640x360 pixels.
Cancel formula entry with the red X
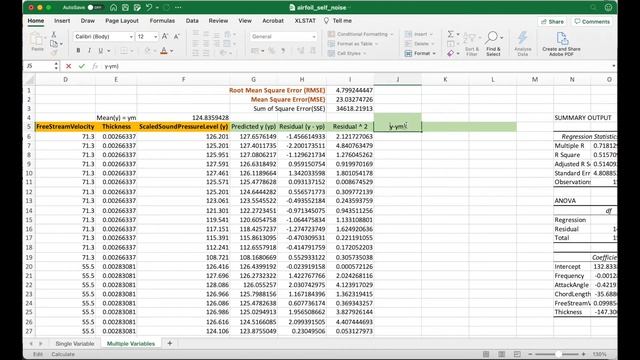point(69,66)
